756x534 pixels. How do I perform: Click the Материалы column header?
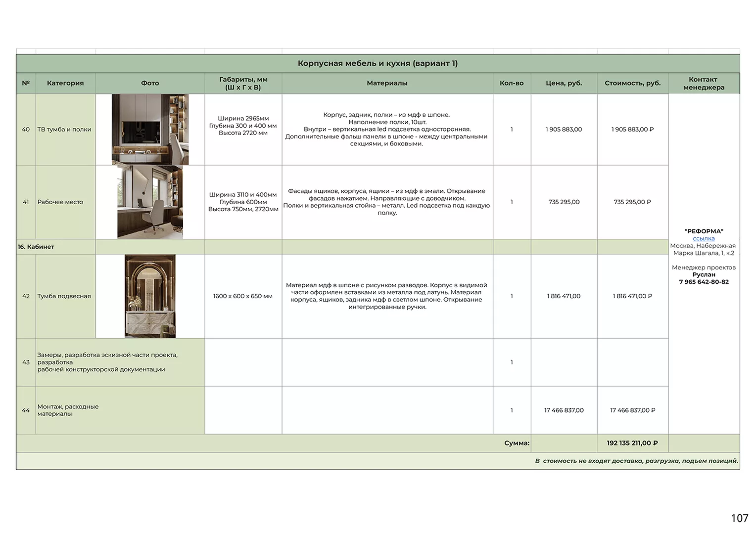click(x=387, y=83)
